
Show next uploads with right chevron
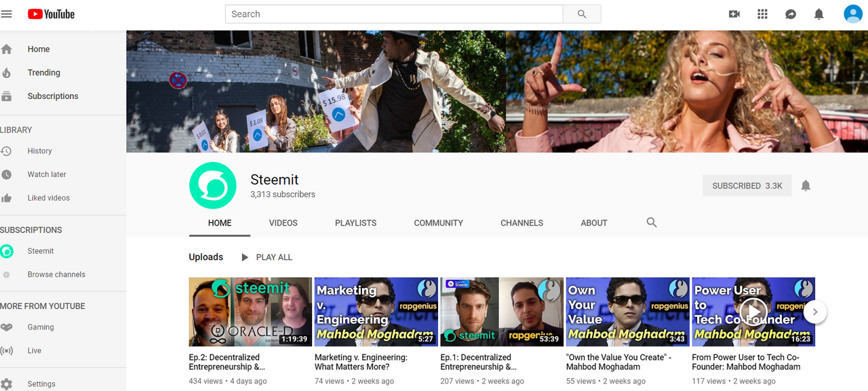815,312
